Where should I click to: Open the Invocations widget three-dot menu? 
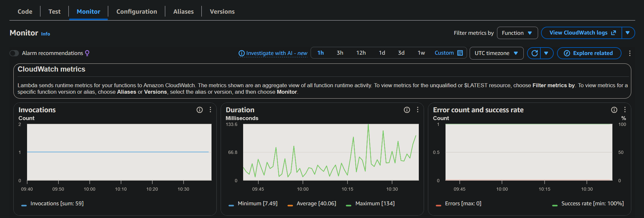[x=211, y=110]
